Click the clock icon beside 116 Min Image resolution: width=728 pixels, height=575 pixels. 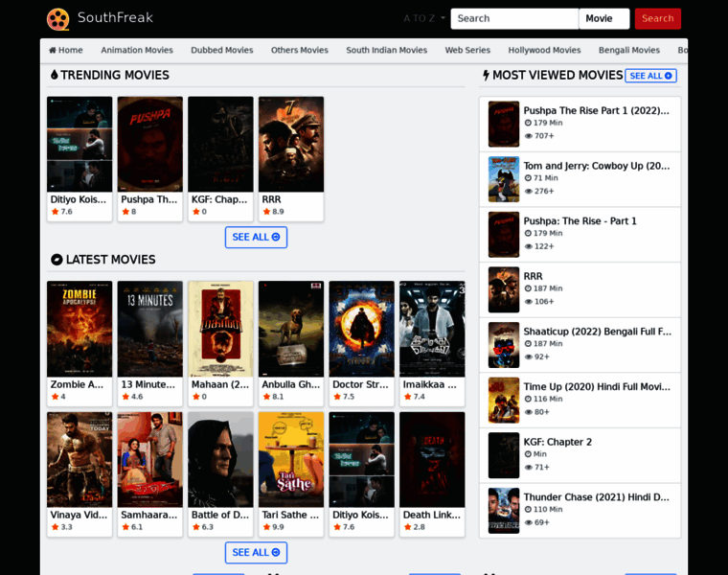[528, 399]
